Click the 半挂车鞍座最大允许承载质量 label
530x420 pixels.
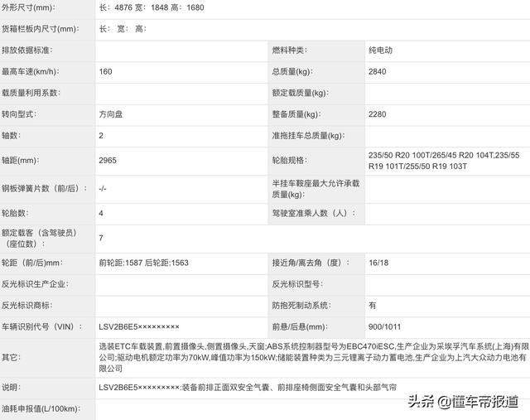coord(316,189)
